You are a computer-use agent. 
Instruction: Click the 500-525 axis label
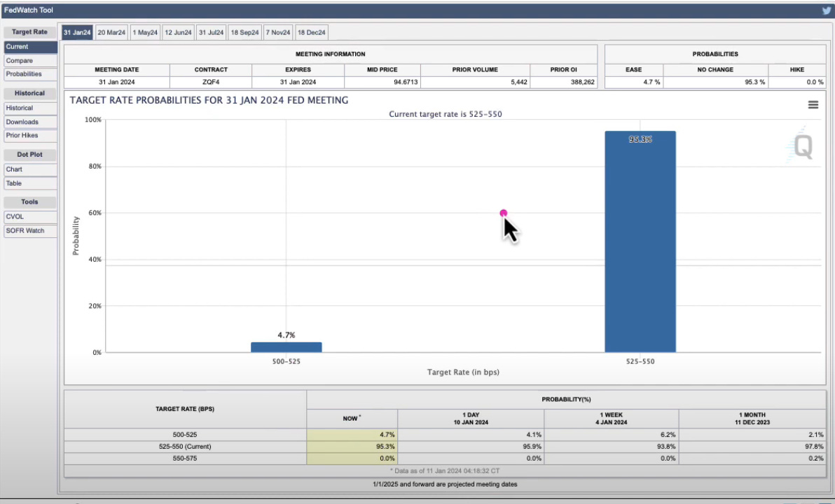tap(286, 361)
